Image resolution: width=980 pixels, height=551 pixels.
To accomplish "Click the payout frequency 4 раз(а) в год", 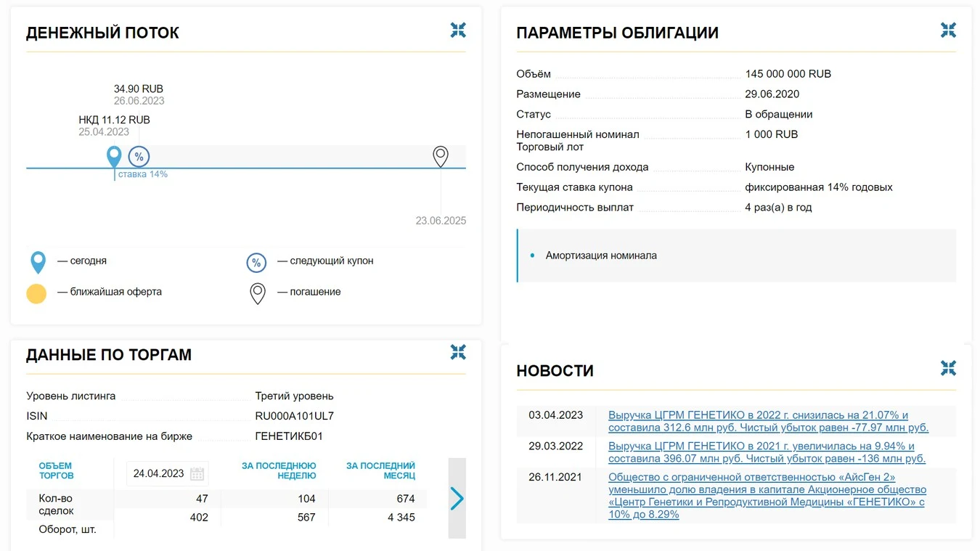I will pos(778,208).
